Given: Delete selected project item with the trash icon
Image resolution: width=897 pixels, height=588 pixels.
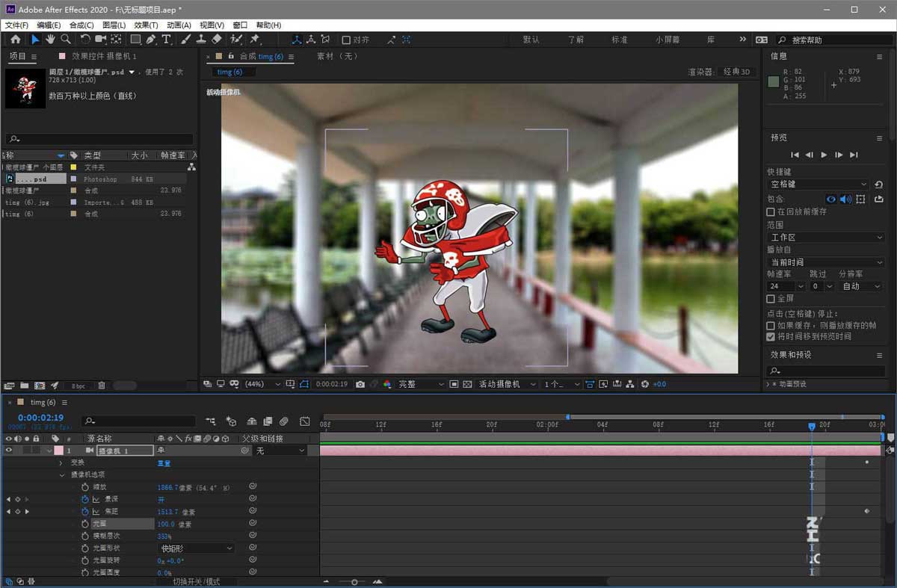Looking at the screenshot, I should (x=102, y=386).
